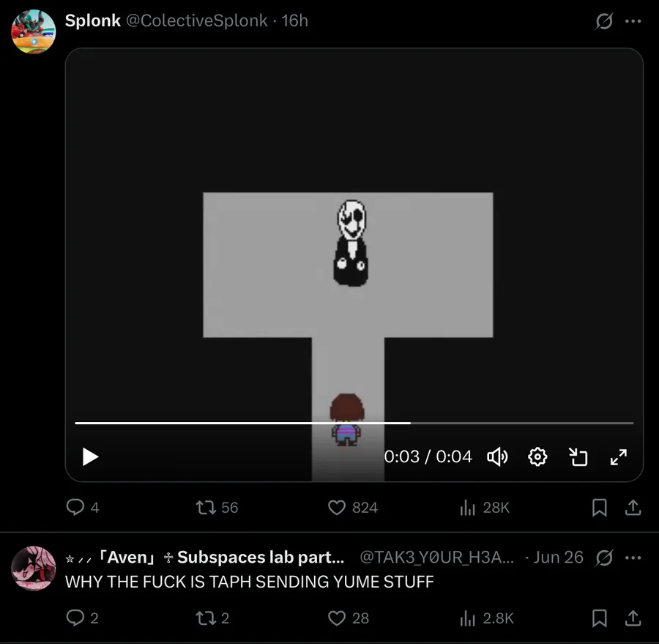Open more options on Splonk's post
Screen dimensions: 659x644
pos(633,21)
